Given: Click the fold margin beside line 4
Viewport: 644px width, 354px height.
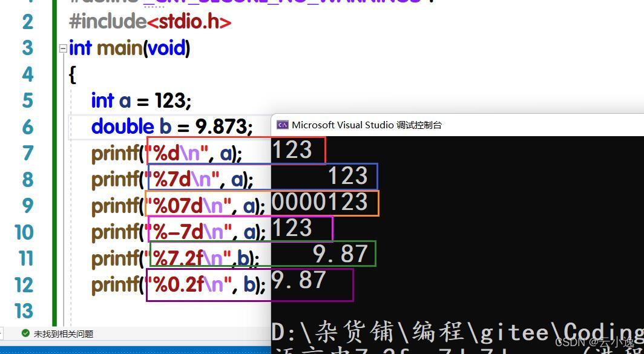Looking at the screenshot, I should [x=63, y=74].
